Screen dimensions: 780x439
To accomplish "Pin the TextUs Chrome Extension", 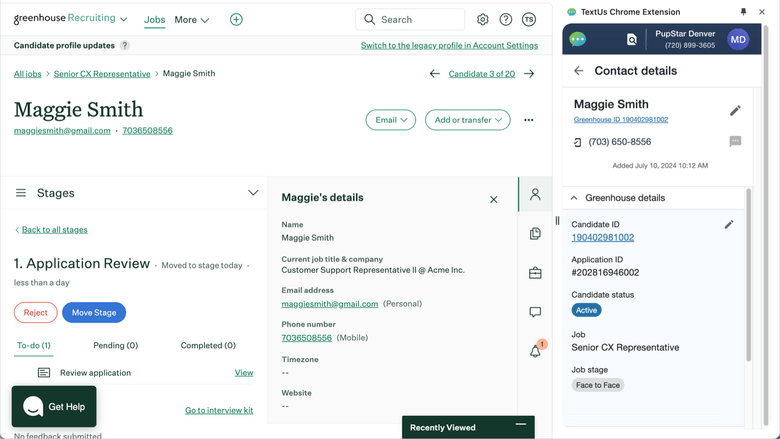I will pyautogui.click(x=743, y=11).
